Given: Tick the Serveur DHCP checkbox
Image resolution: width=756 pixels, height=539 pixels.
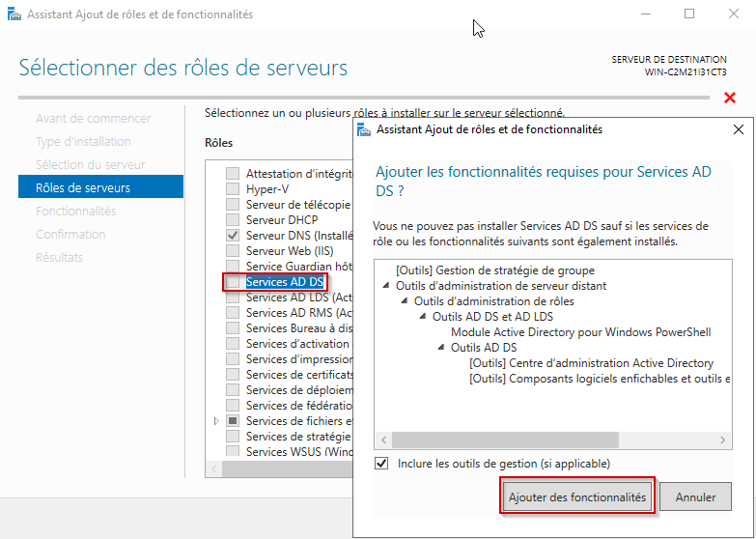Looking at the screenshot, I should pos(233,220).
